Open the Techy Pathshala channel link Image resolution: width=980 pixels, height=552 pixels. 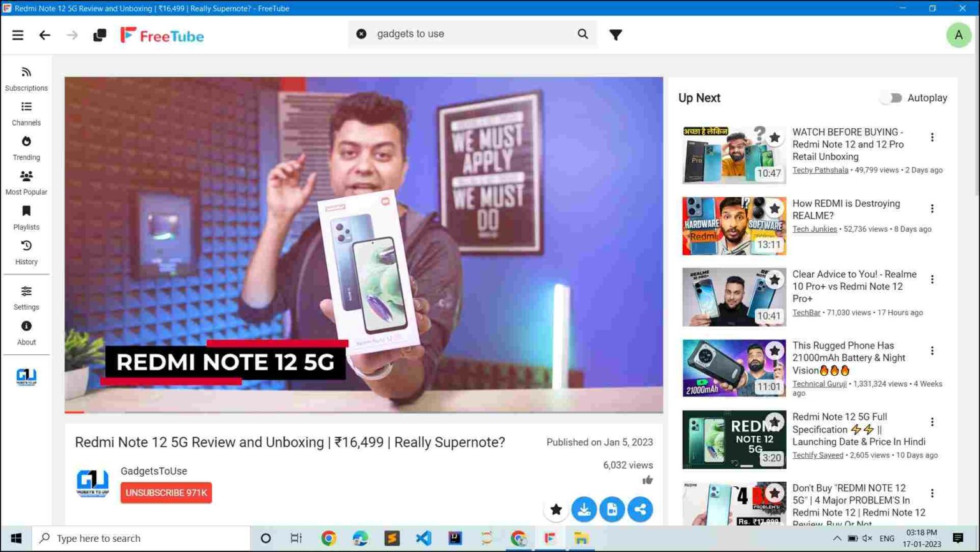tap(820, 170)
